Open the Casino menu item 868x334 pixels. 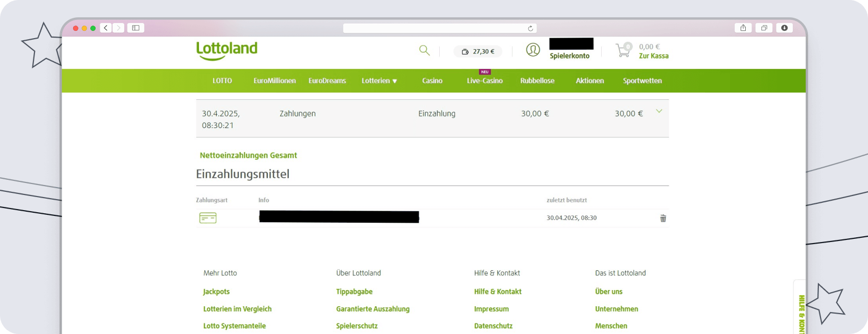tap(432, 80)
